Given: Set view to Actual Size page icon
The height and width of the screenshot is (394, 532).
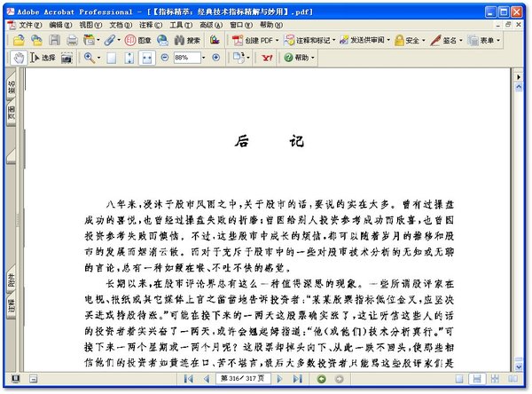Looking at the screenshot, I should point(112,58).
